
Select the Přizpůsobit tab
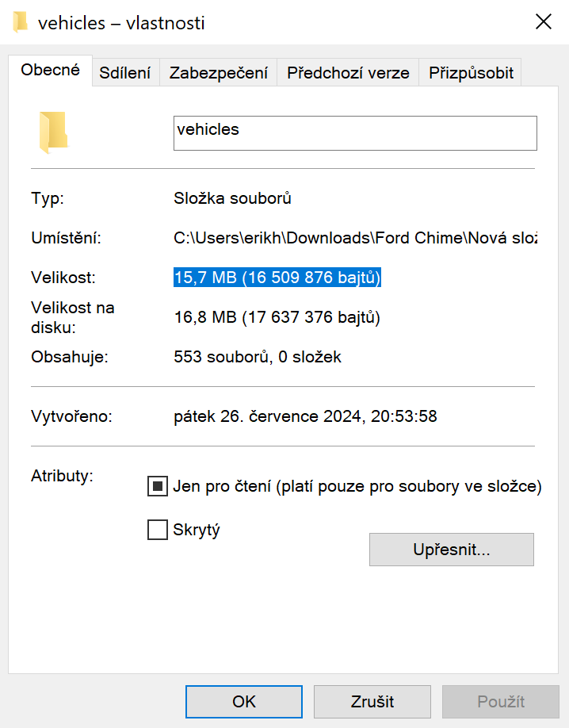pyautogui.click(x=471, y=73)
